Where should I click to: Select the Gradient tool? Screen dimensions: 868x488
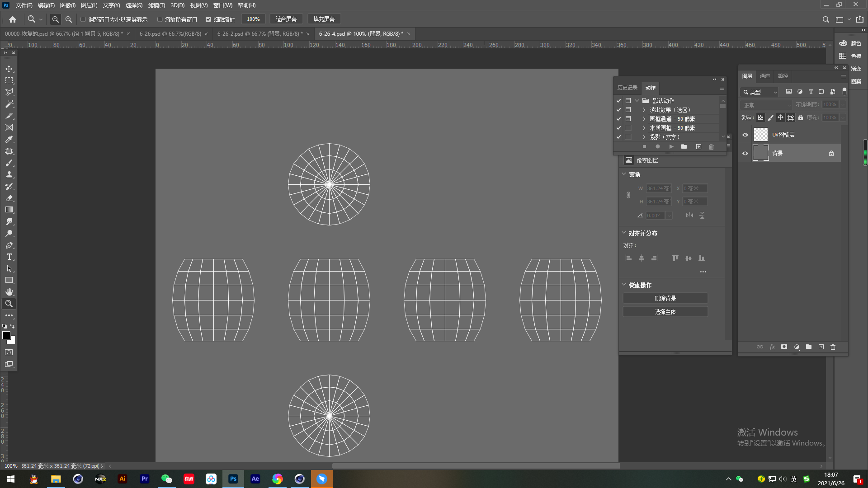9,210
